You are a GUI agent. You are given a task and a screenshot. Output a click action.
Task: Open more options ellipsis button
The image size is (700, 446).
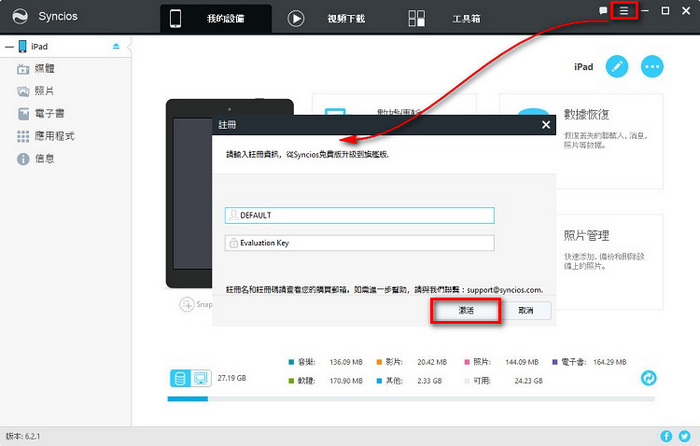(x=652, y=67)
